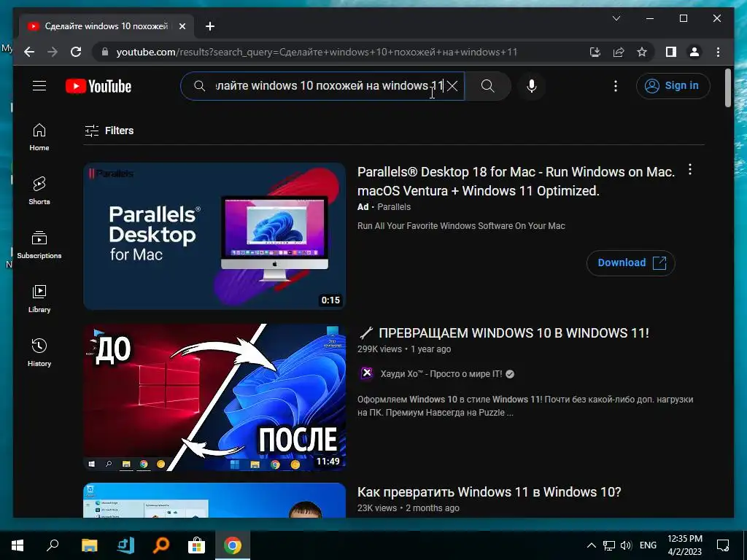Open Shorts in sidebar
Viewport: 747px width, 560px height.
(39, 191)
